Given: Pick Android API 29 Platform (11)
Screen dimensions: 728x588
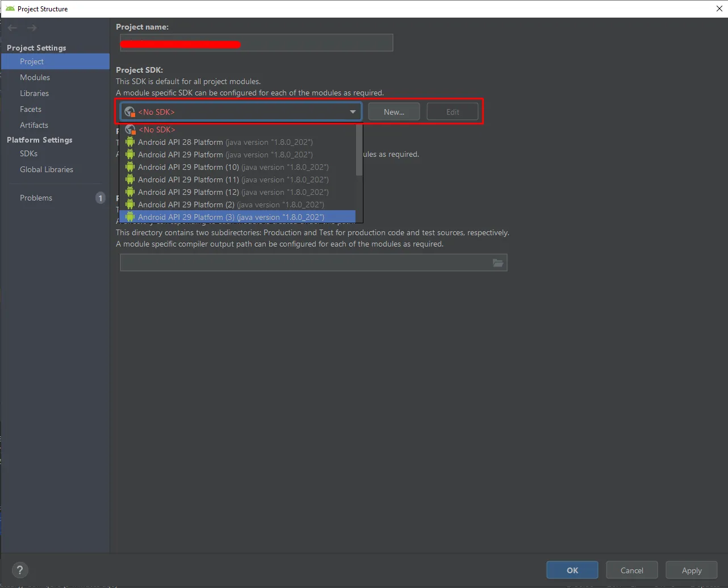Looking at the screenshot, I should (x=237, y=180).
